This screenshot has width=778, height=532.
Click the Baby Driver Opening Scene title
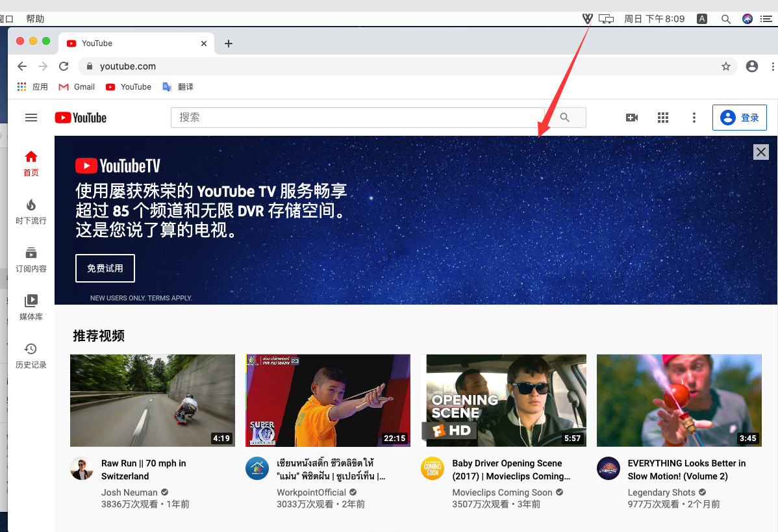pos(511,470)
